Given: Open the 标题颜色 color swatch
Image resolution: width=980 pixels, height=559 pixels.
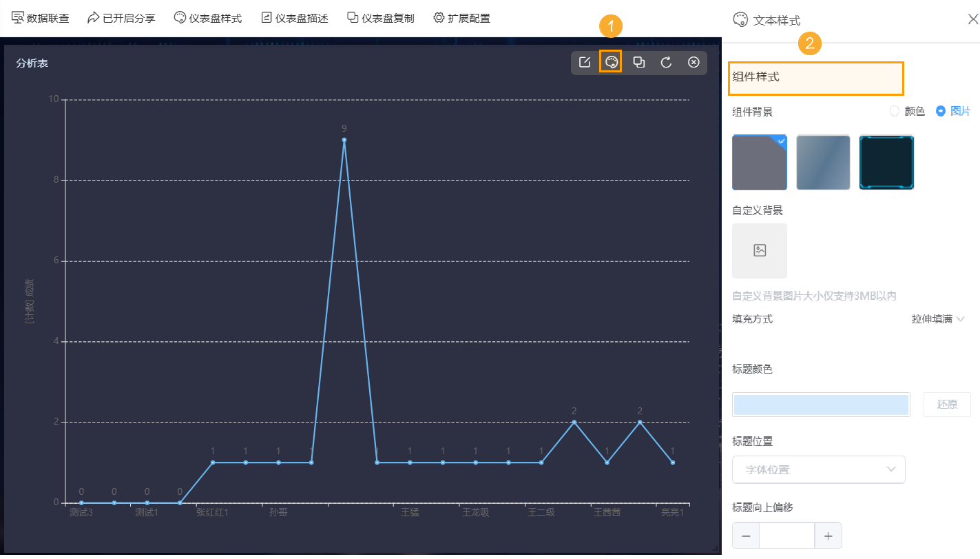Looking at the screenshot, I should point(821,405).
